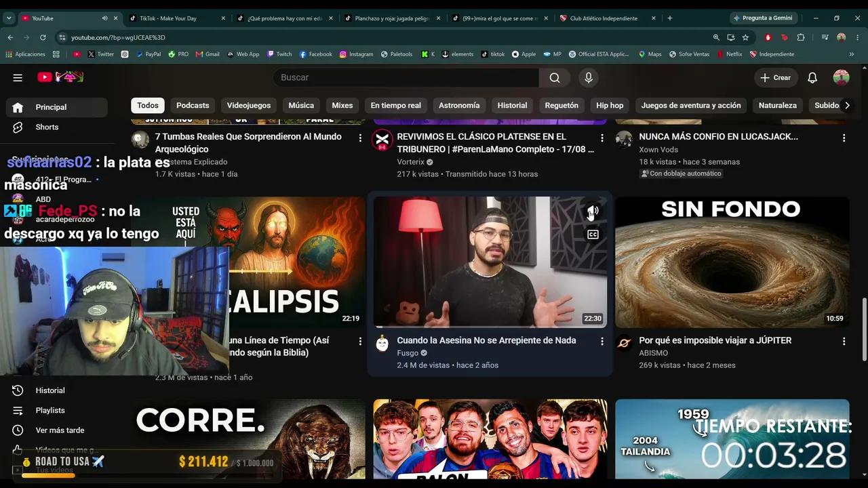The height and width of the screenshot is (488, 868).
Task: Open the video Por qué es imposible viajar a JÚPITER
Action: coord(715,340)
